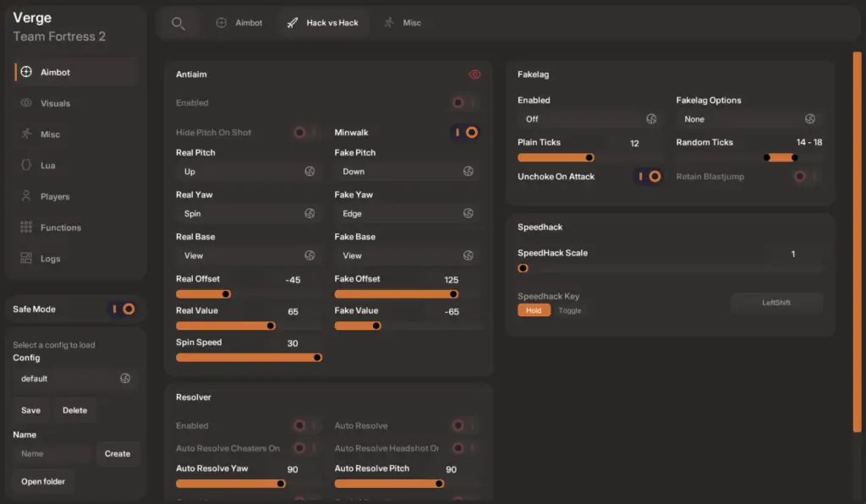Viewport: 866px width, 504px height.
Task: Click the Misc running figure sidebar icon
Action: click(26, 134)
